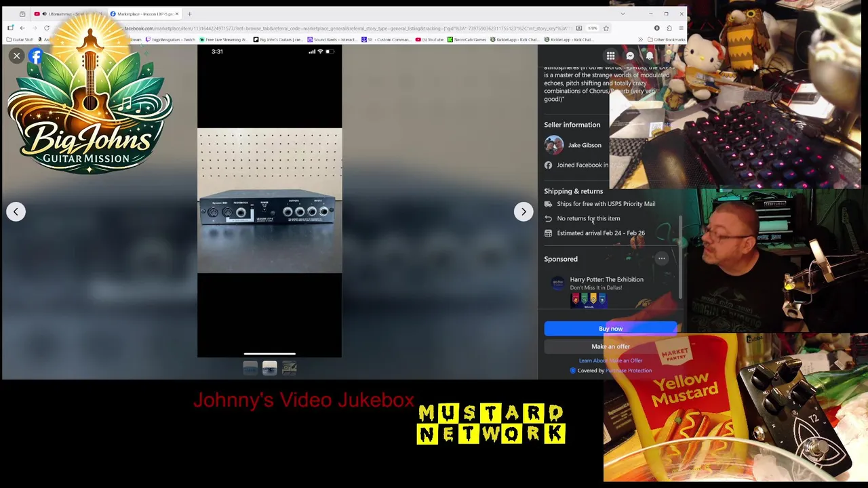Open the Sponsored options three-dot menu
Screen dimensions: 868x488
click(662, 258)
